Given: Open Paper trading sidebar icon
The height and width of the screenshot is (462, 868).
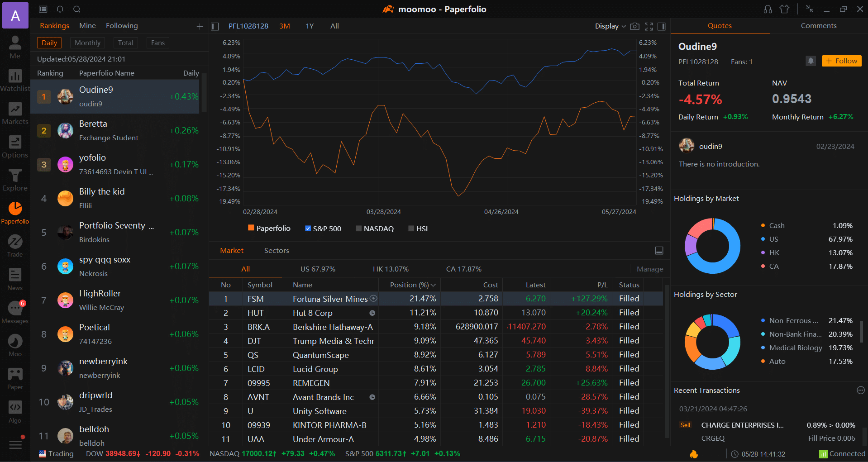Looking at the screenshot, I should [x=15, y=379].
